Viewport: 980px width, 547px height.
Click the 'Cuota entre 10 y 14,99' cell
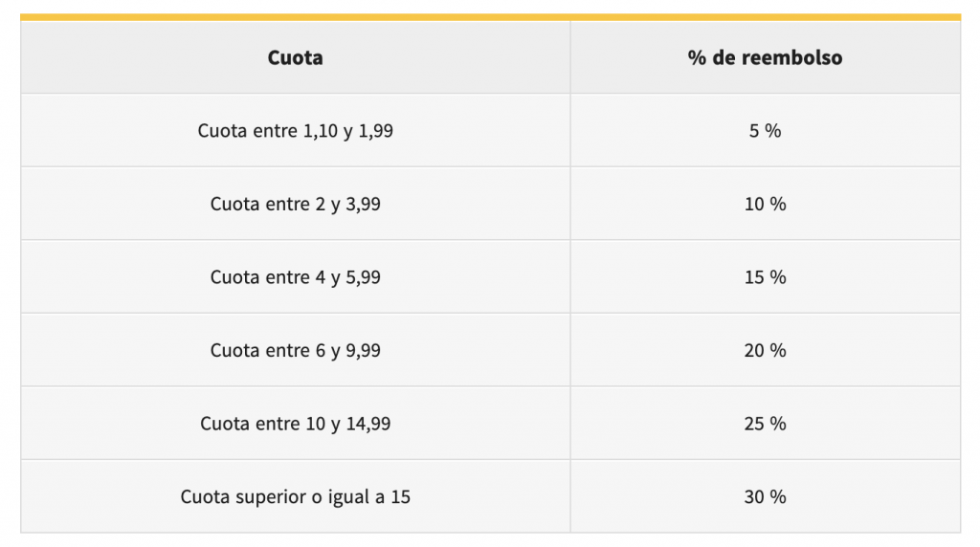(295, 424)
